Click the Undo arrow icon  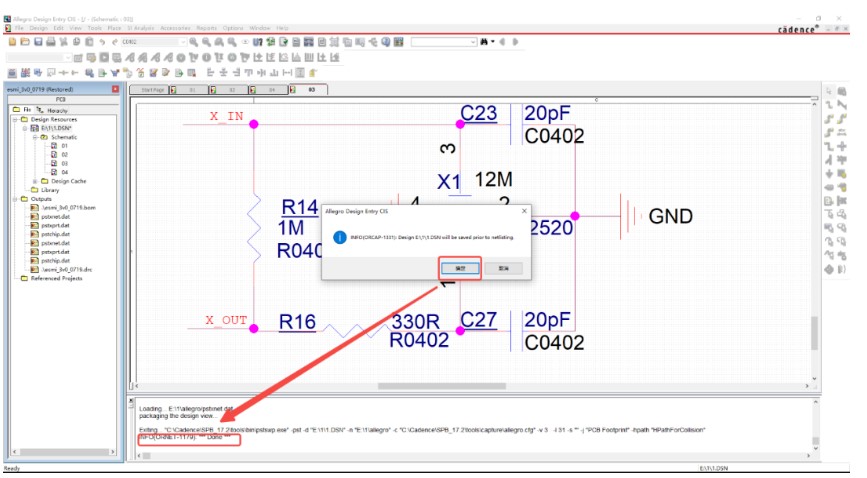pyautogui.click(x=102, y=42)
